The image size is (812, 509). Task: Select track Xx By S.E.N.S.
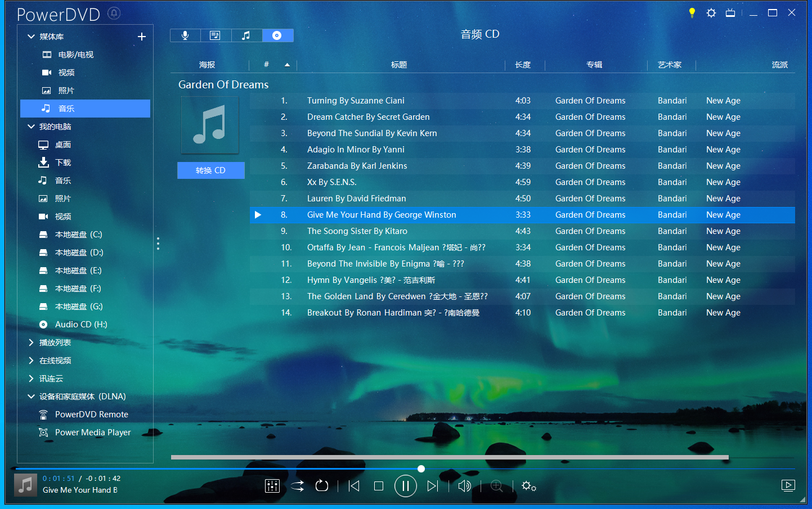[522, 182]
